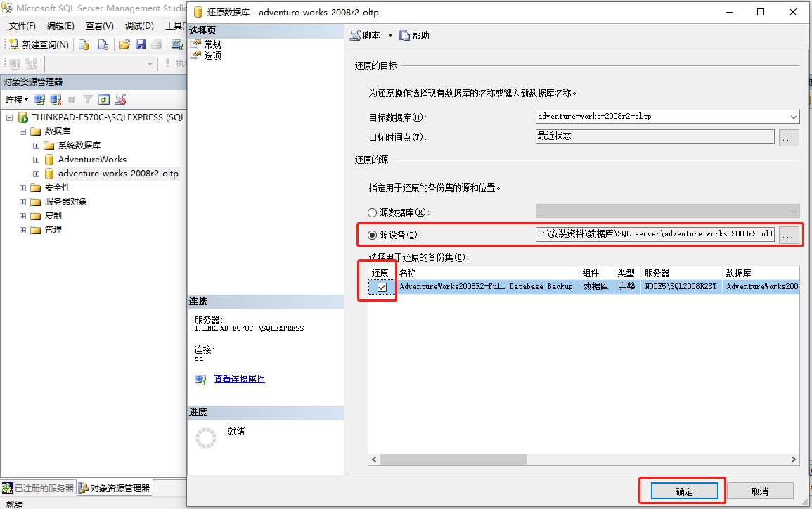Click the horizontal scrollbar thumb in backup sets grid
This screenshot has width=812, height=509.
[x=453, y=459]
